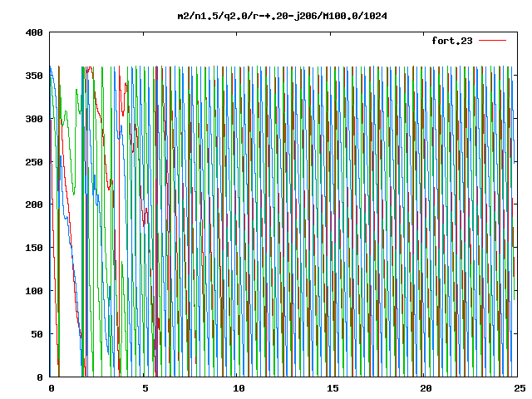Click y-axis label 300
This screenshot has height=399, width=532.
click(x=34, y=119)
